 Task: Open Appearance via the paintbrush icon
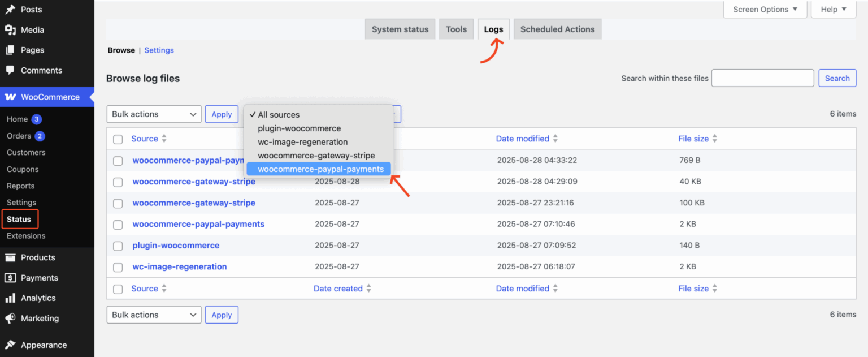(x=10, y=345)
